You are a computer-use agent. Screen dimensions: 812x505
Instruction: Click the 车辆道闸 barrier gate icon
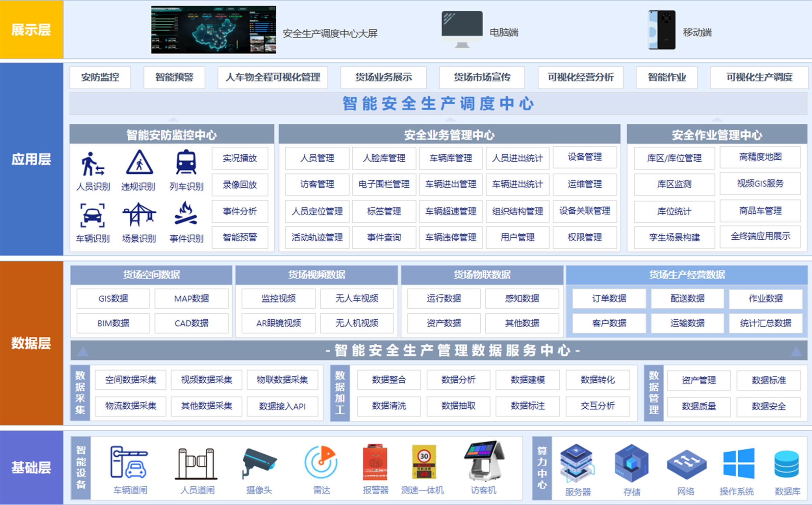pos(129,462)
